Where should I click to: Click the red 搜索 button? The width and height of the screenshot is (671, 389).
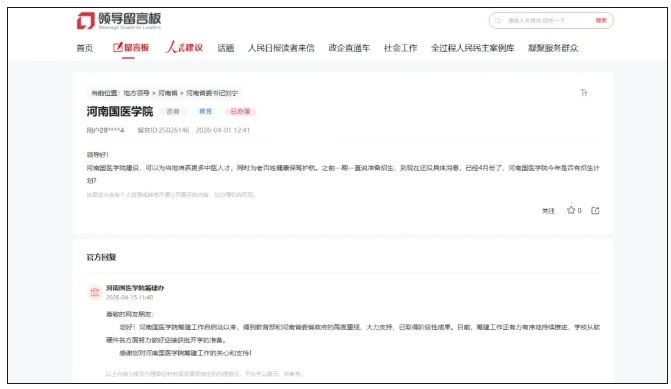[601, 21]
